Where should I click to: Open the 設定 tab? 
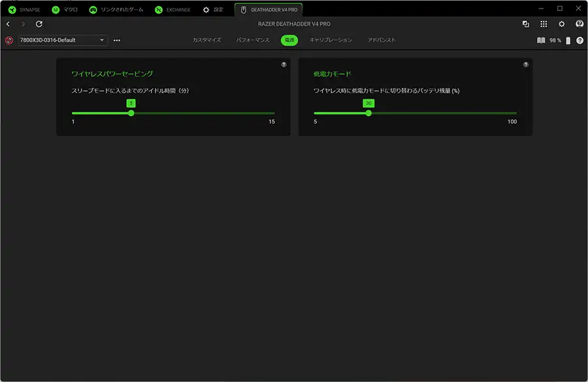point(213,10)
